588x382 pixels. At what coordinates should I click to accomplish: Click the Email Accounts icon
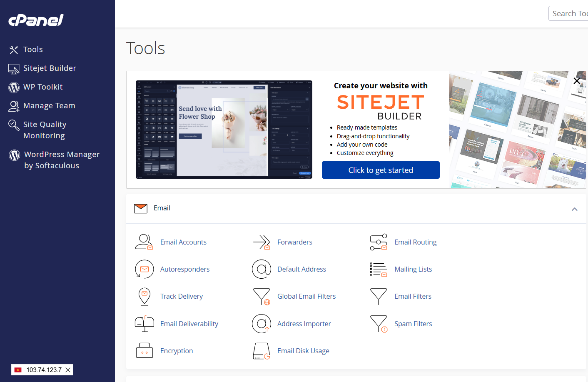(x=144, y=242)
